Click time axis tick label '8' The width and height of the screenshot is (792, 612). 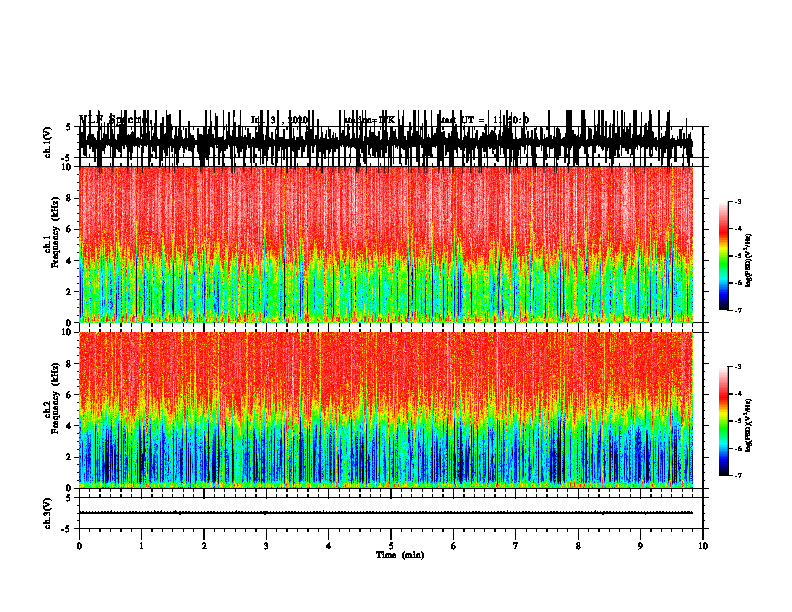pos(578,546)
